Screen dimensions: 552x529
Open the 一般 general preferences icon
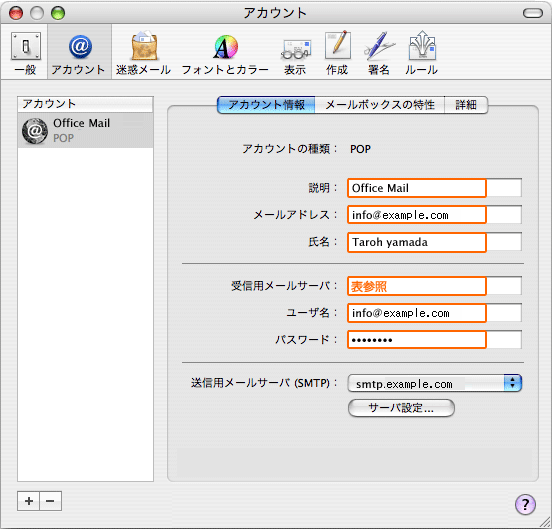tap(25, 53)
